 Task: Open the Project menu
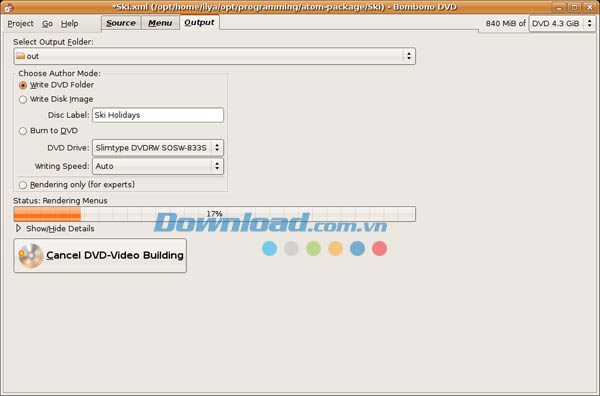[20, 24]
